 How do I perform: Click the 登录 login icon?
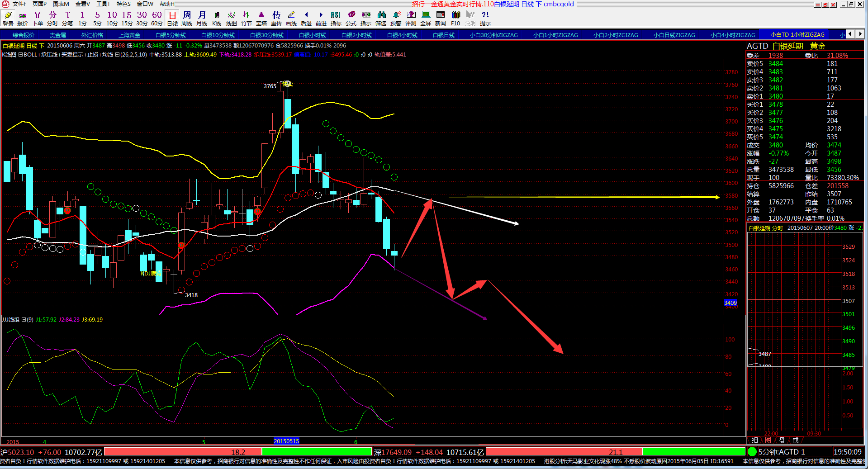tap(8, 19)
